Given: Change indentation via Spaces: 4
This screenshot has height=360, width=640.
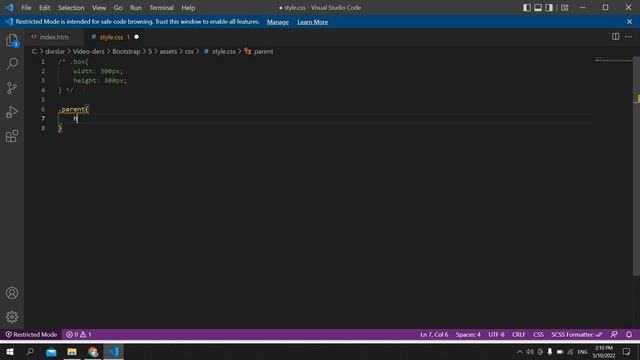Looking at the screenshot, I should coord(468,334).
